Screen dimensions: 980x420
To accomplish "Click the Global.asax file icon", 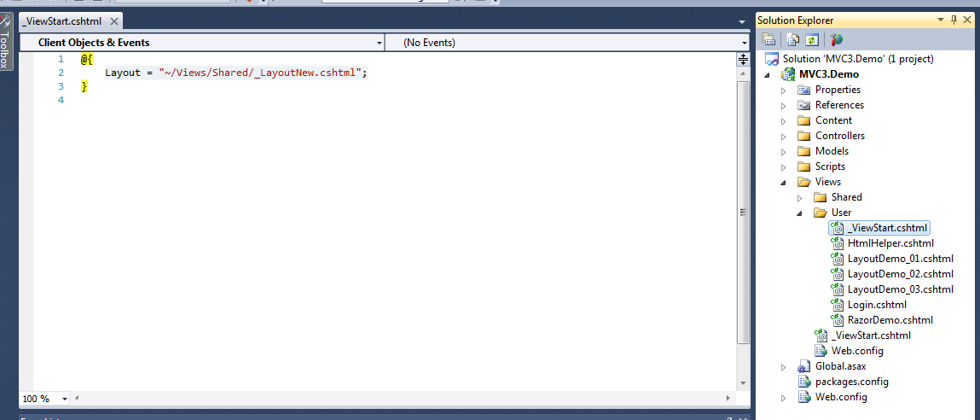I will 804,366.
